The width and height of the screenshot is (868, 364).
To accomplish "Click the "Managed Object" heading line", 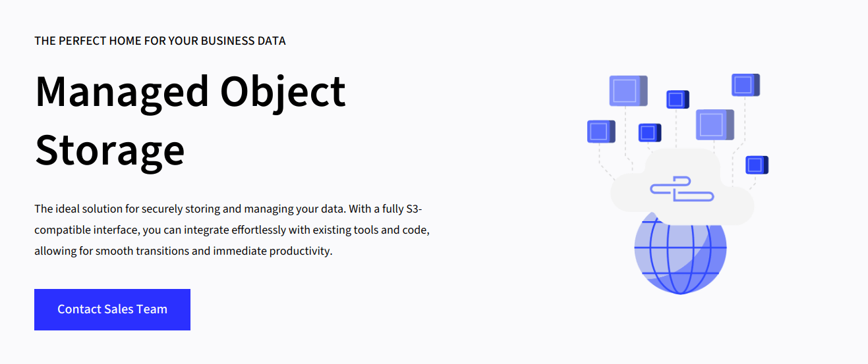I will [x=190, y=91].
